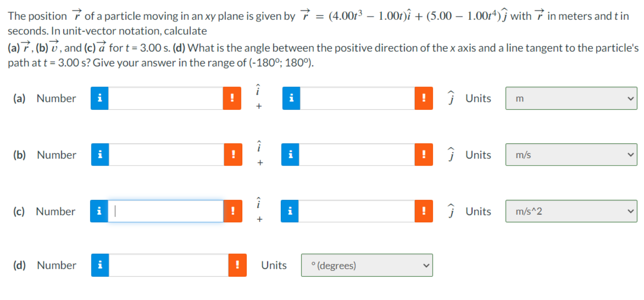The width and height of the screenshot is (644, 300).
Task: Click the warning icon after part (b) ĵ field
Action: [x=424, y=155]
